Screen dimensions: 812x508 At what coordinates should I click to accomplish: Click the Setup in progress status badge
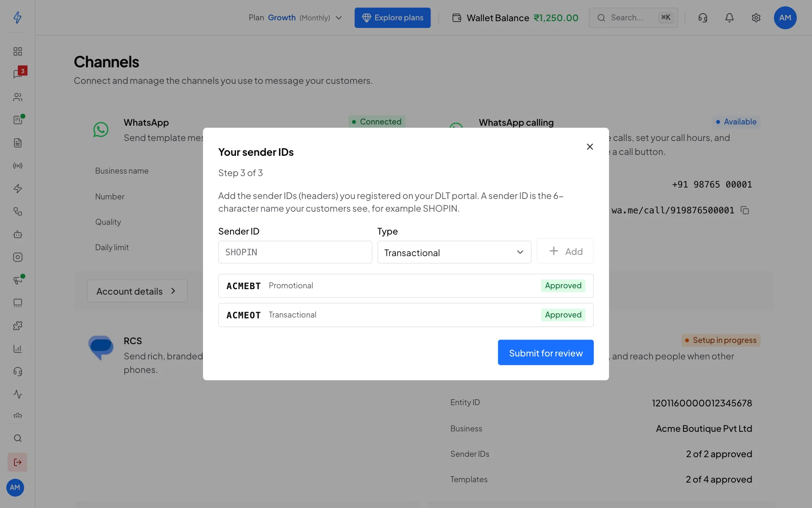pos(721,340)
